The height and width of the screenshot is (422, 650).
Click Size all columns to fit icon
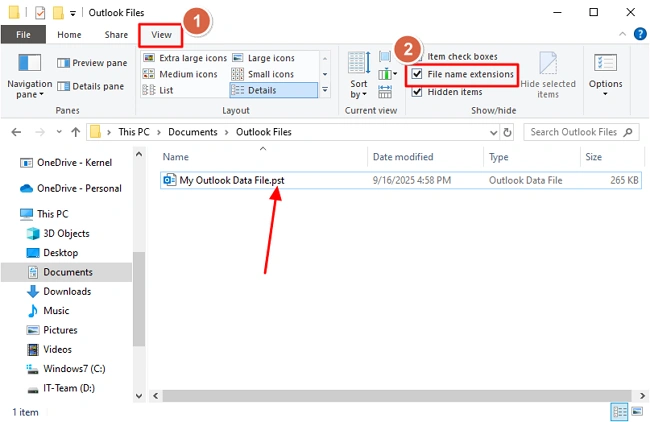click(385, 92)
